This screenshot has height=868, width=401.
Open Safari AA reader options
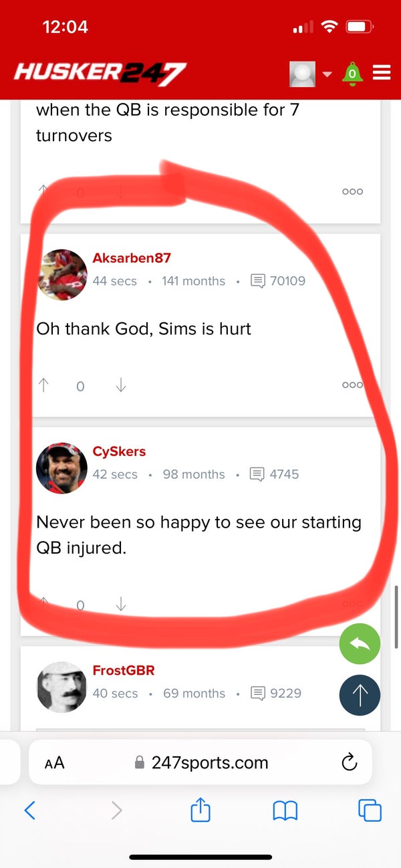pyautogui.click(x=54, y=762)
